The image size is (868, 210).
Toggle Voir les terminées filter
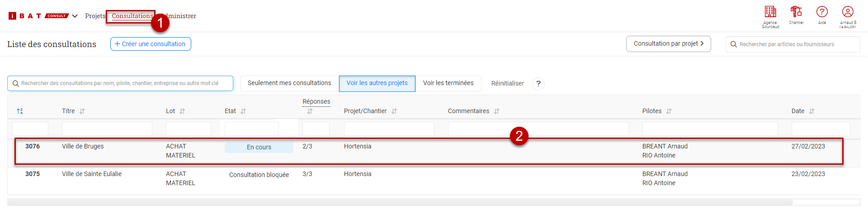pyautogui.click(x=448, y=83)
